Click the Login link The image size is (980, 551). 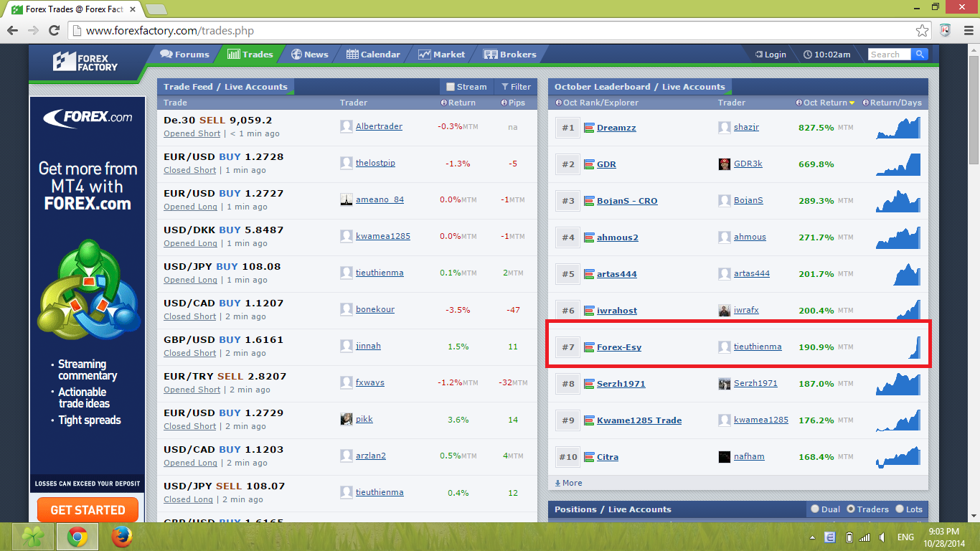pos(771,55)
